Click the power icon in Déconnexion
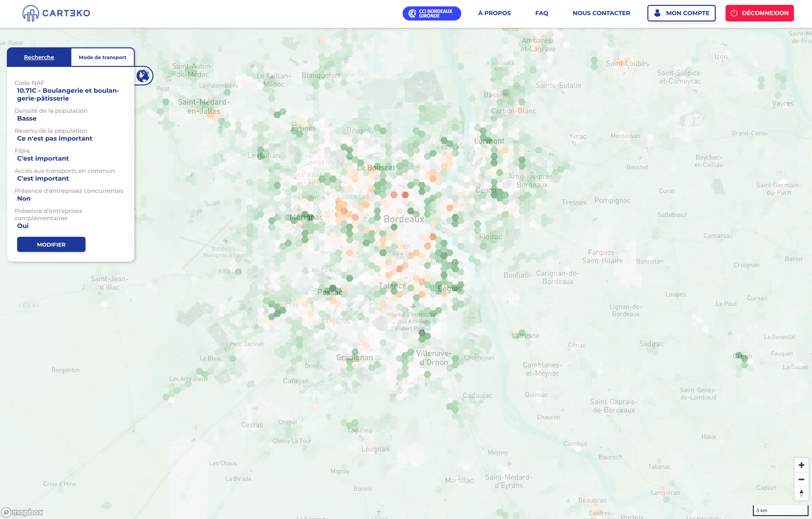 (734, 13)
